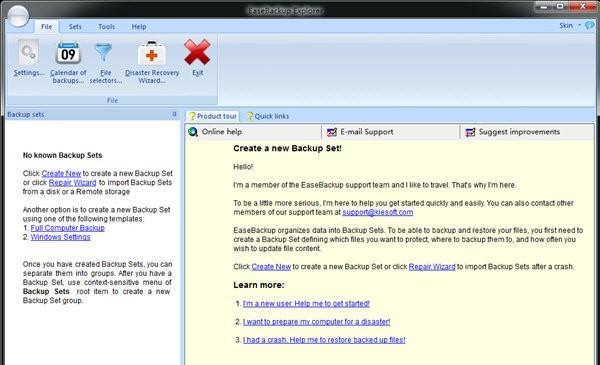This screenshot has height=365, width=600.
Task: Open "prepare my computer for a disaster" link
Action: [316, 322]
